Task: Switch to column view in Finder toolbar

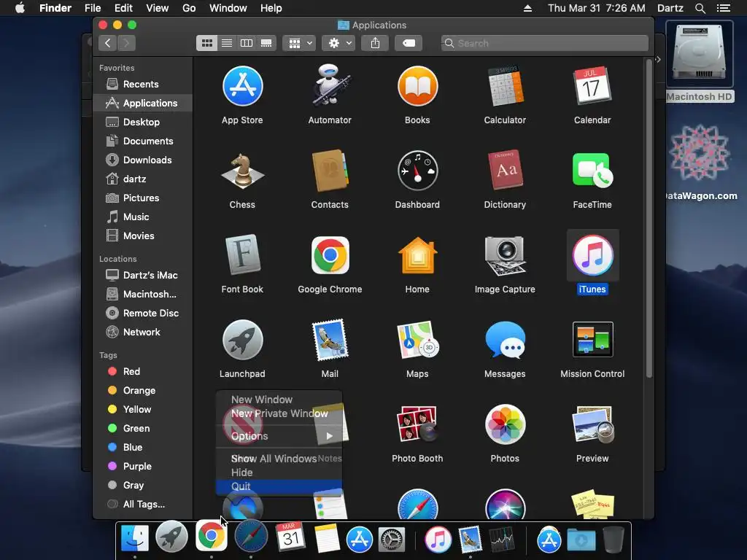Action: coord(247,43)
